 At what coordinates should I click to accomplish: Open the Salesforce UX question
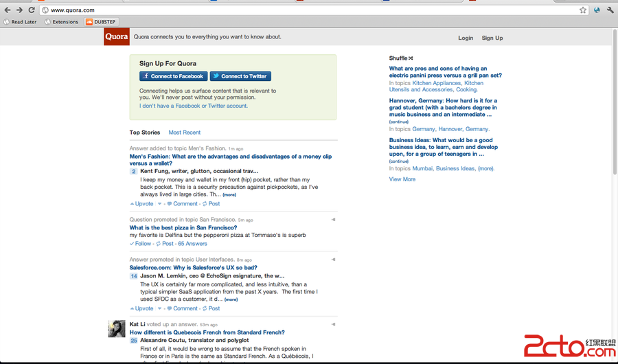click(194, 267)
